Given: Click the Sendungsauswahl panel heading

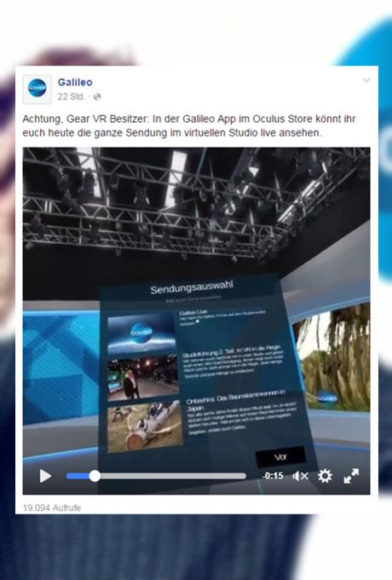Looking at the screenshot, I should click(x=192, y=287).
